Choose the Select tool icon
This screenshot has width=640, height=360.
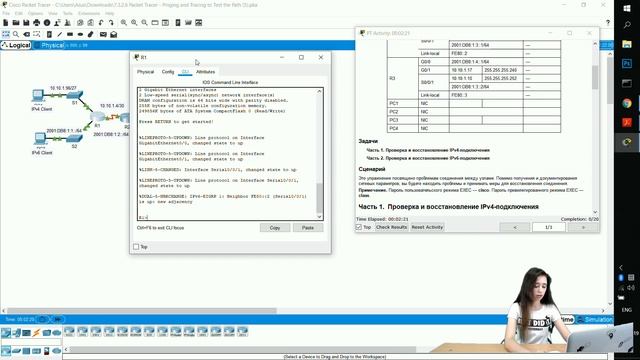(x=6, y=34)
